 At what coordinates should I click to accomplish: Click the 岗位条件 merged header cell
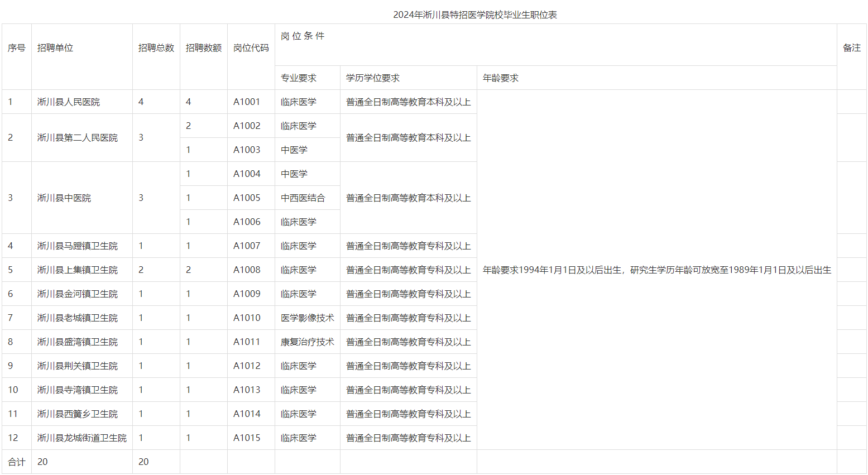303,36
